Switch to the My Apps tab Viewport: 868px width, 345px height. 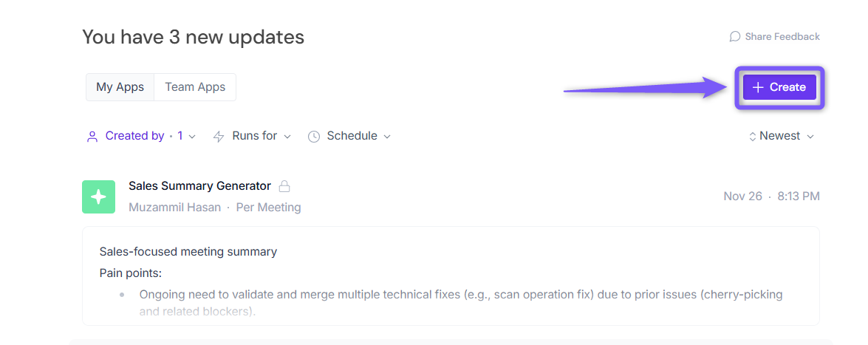pos(120,87)
